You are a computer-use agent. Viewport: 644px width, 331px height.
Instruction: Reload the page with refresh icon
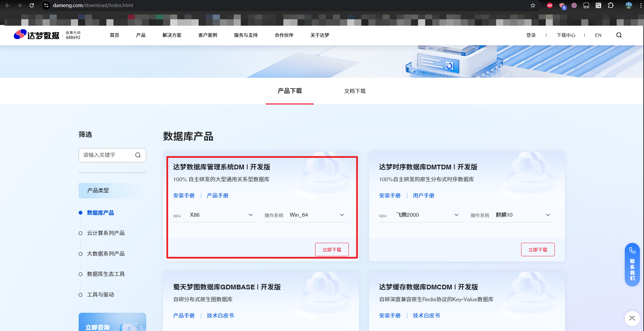tap(32, 5)
